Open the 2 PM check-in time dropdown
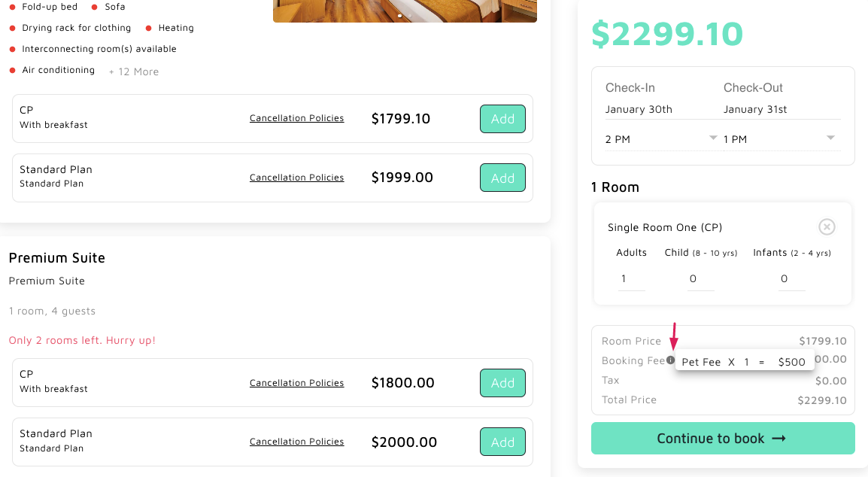 pos(661,139)
